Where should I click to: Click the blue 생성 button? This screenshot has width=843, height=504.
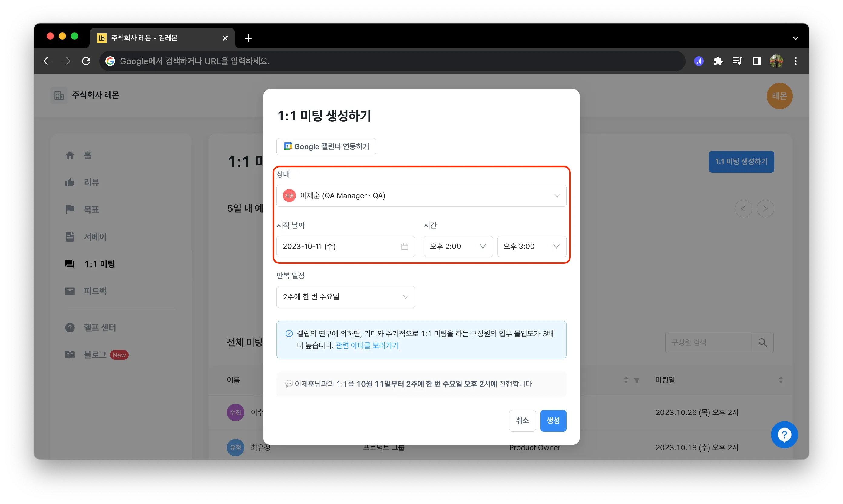pyautogui.click(x=553, y=421)
